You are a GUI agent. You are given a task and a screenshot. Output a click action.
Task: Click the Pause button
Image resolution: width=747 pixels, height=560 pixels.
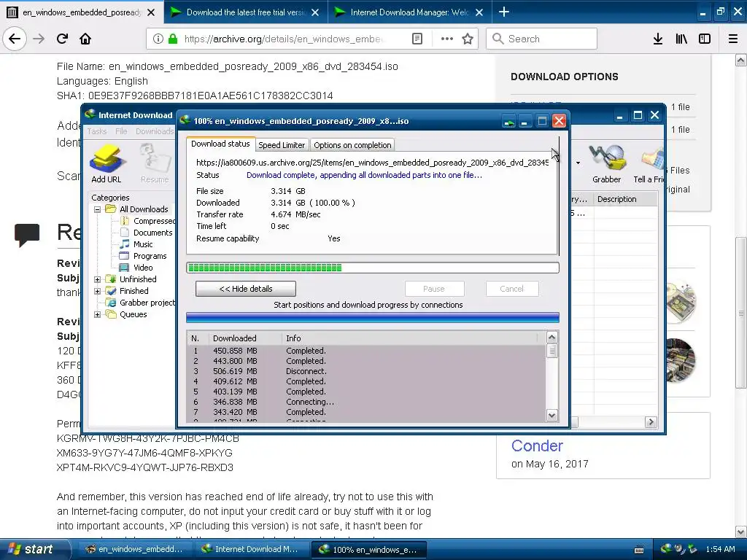[434, 289]
